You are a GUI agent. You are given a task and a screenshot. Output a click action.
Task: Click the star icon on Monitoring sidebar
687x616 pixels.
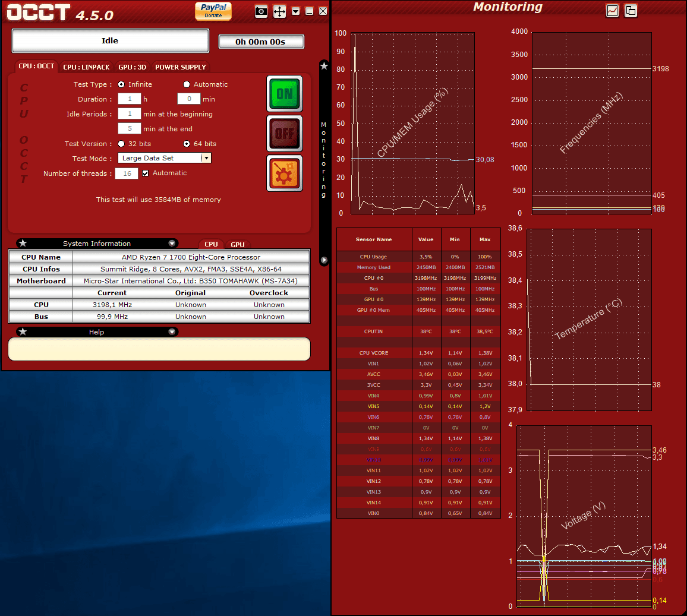324,66
